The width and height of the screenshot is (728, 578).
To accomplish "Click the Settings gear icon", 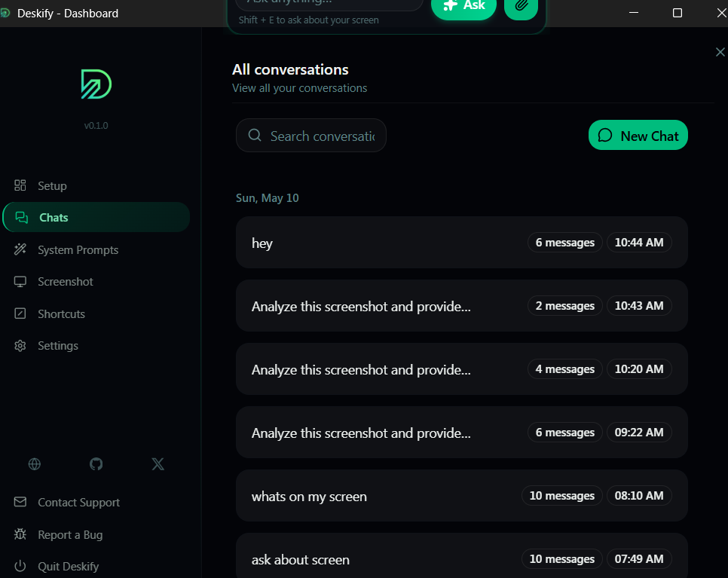I will tap(20, 346).
